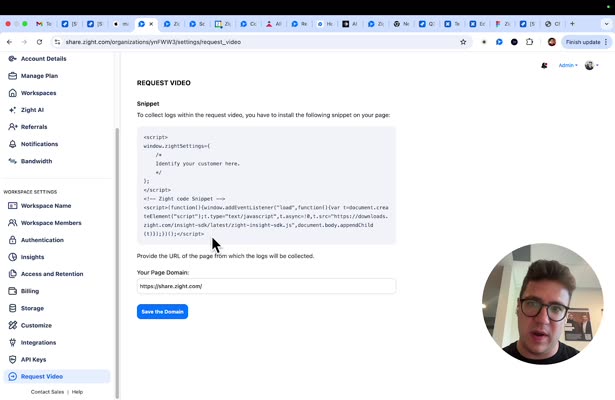Click the webcam video bubble
The width and height of the screenshot is (615, 400).
point(542,304)
